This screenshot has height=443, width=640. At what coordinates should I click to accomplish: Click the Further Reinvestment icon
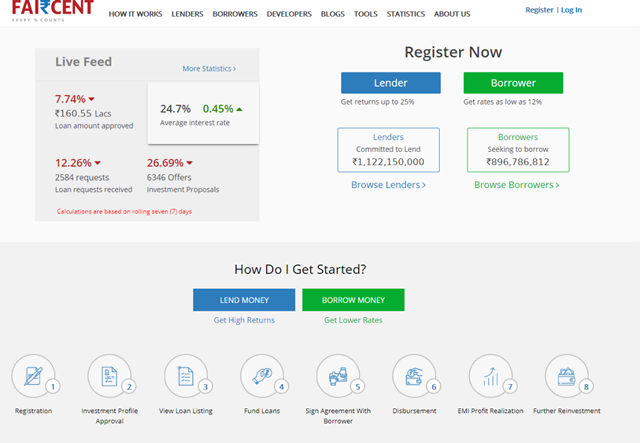[x=567, y=377]
